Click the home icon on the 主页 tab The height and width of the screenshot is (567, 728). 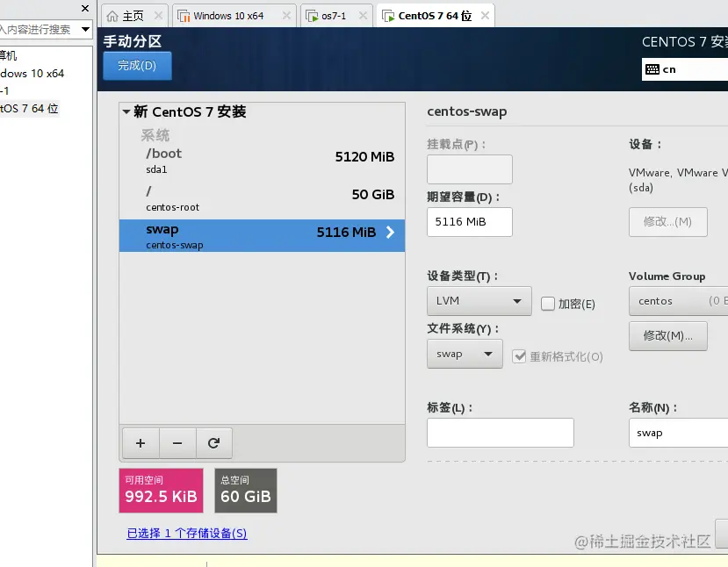pos(112,17)
